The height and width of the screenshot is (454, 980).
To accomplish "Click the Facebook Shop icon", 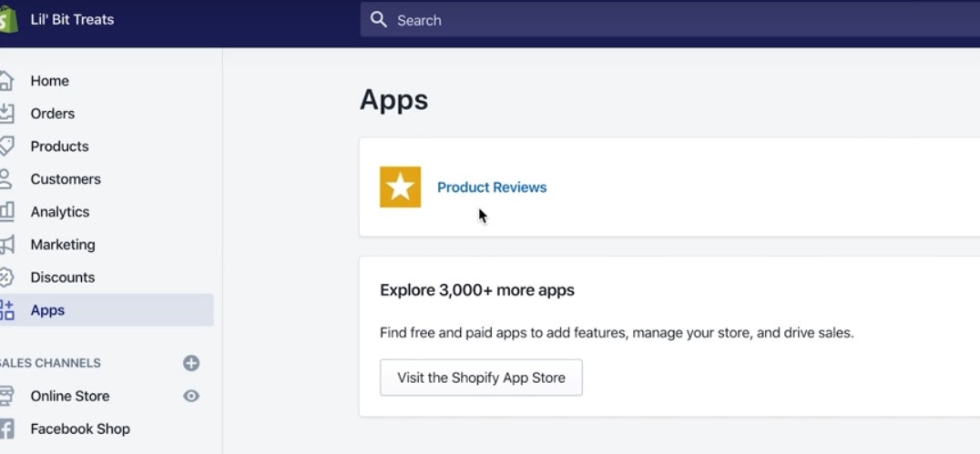I will tap(5, 429).
